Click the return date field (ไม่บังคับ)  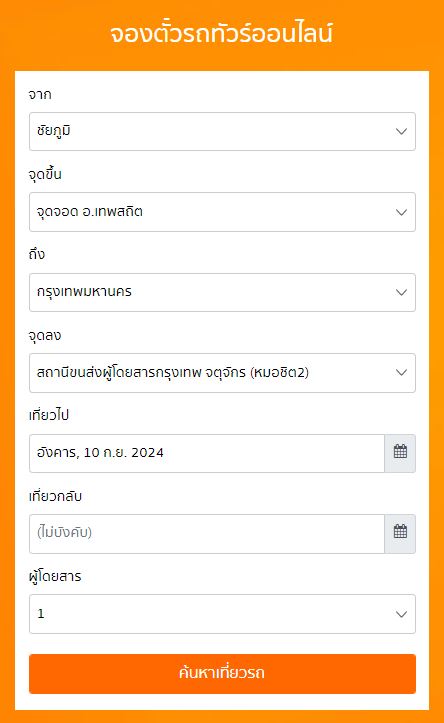click(x=207, y=533)
